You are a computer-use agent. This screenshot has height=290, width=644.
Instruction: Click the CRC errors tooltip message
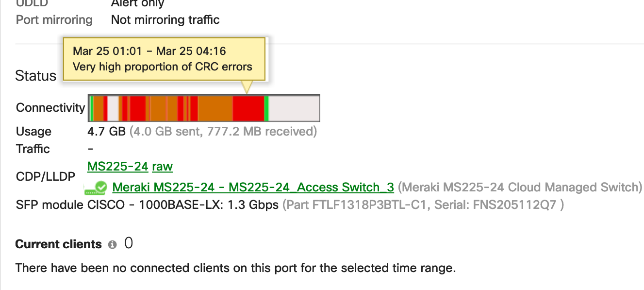(x=163, y=67)
